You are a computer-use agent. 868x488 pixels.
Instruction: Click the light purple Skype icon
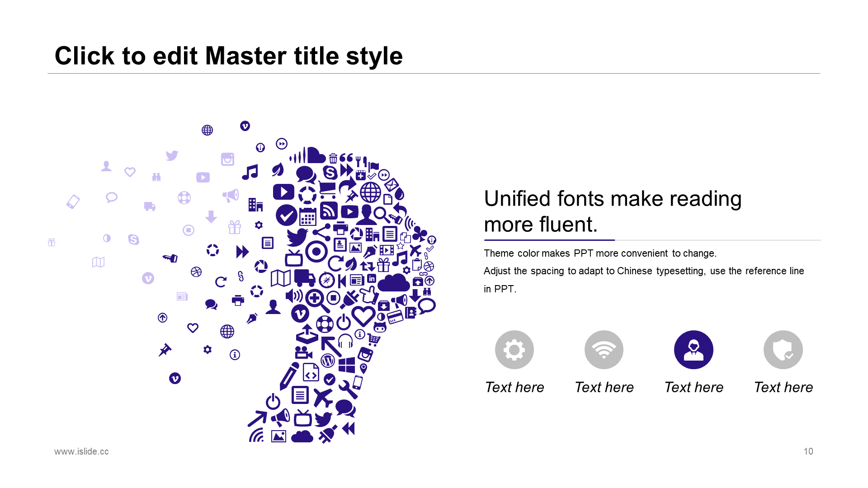(133, 239)
